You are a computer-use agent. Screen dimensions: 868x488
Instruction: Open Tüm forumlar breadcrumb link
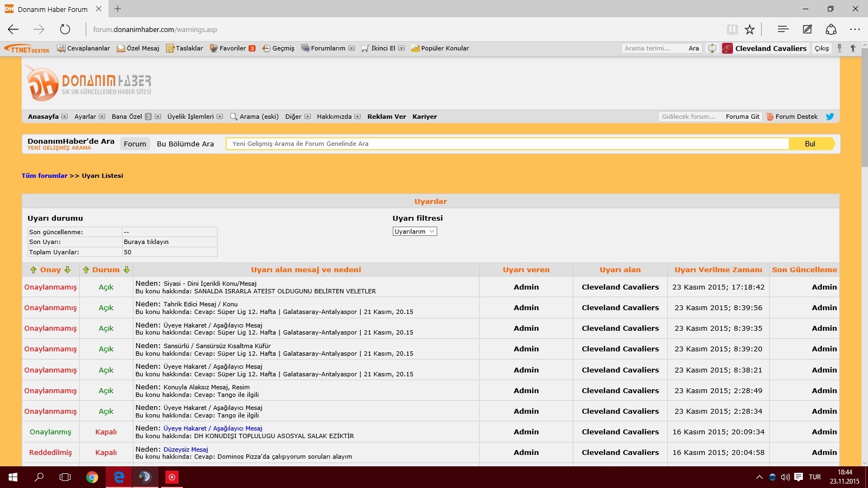[44, 176]
